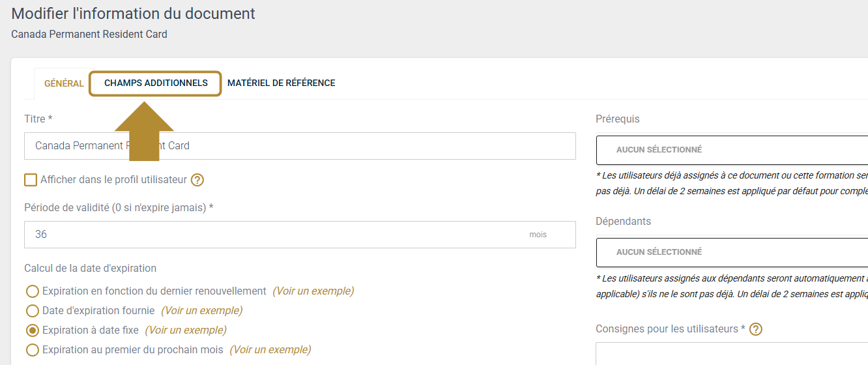Pick Expiration au premier du prochain mois
Image resolution: width=868 pixels, height=365 pixels.
[32, 350]
